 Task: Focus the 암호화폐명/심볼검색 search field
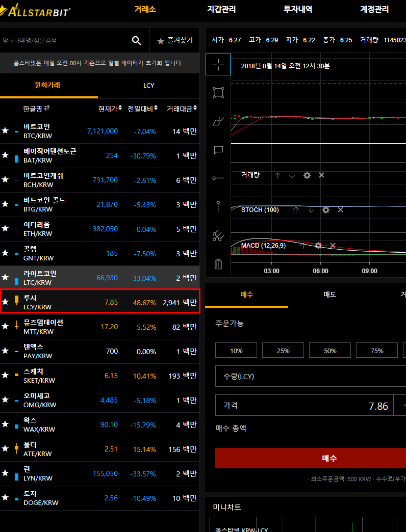click(x=64, y=41)
